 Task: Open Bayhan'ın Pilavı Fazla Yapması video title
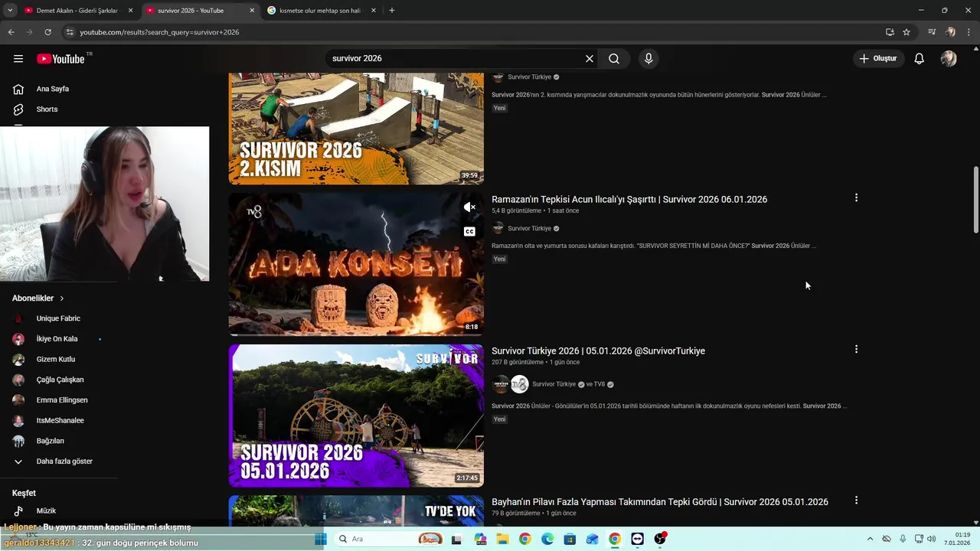[x=660, y=502]
